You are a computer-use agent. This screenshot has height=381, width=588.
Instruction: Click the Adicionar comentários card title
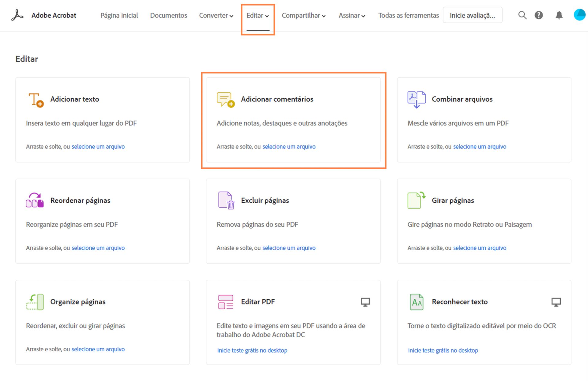(x=277, y=99)
